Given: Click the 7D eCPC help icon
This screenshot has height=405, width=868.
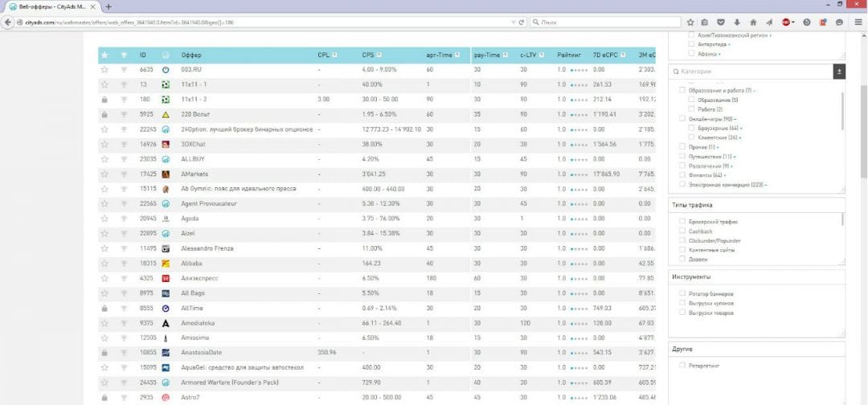Looking at the screenshot, I should pos(624,55).
